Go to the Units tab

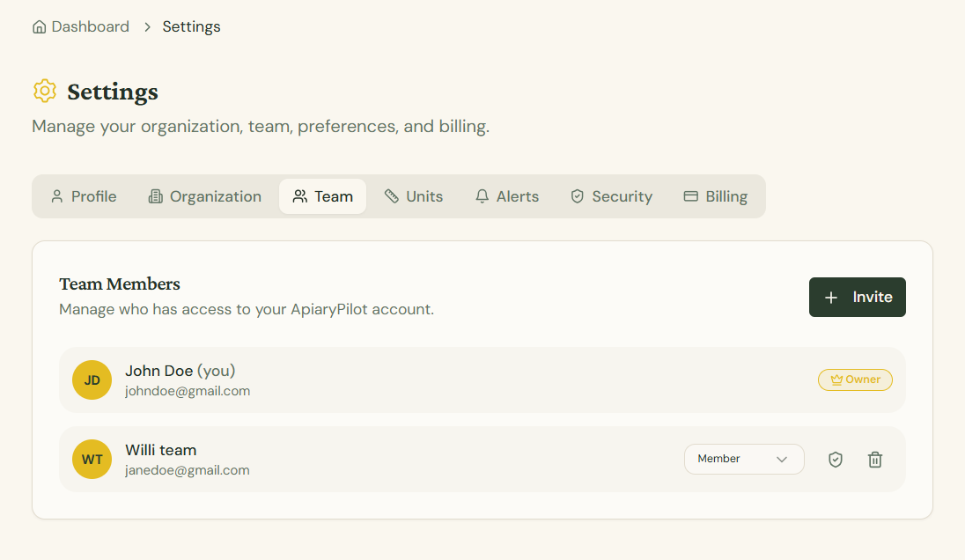pos(414,196)
